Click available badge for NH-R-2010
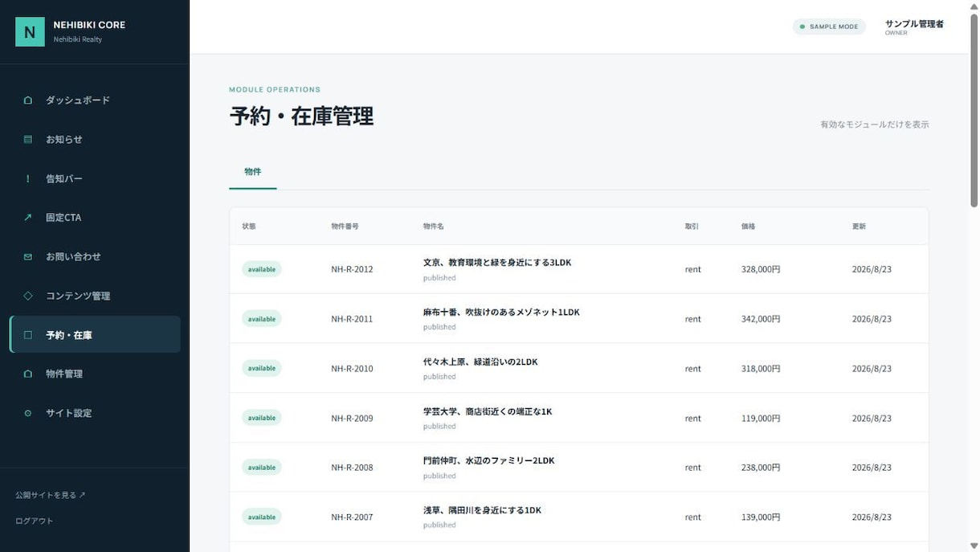Image resolution: width=980 pixels, height=552 pixels. (262, 368)
